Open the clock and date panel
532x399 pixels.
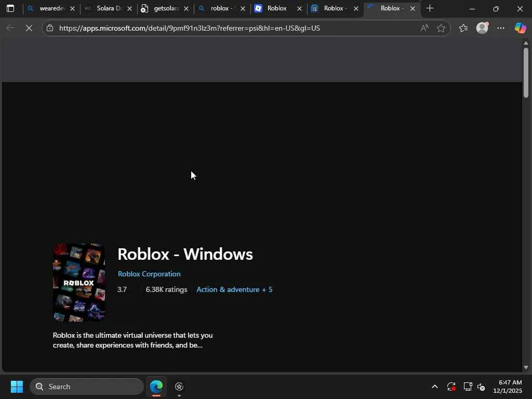coord(508,387)
